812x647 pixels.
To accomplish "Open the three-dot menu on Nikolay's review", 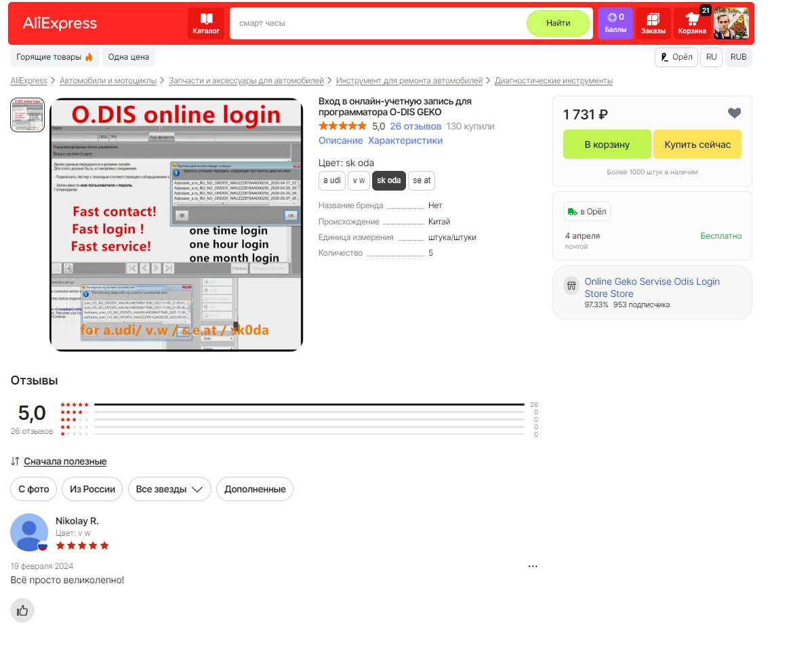I will pos(532,566).
